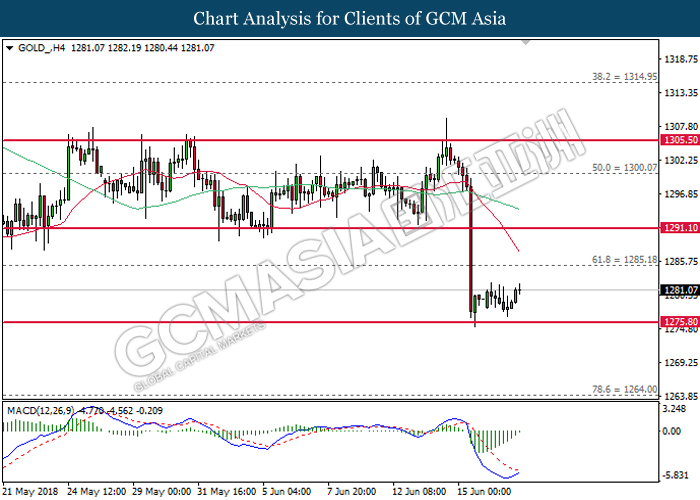Click the 1263.85 price axis label
This screenshot has width=700, height=500.
tap(681, 396)
